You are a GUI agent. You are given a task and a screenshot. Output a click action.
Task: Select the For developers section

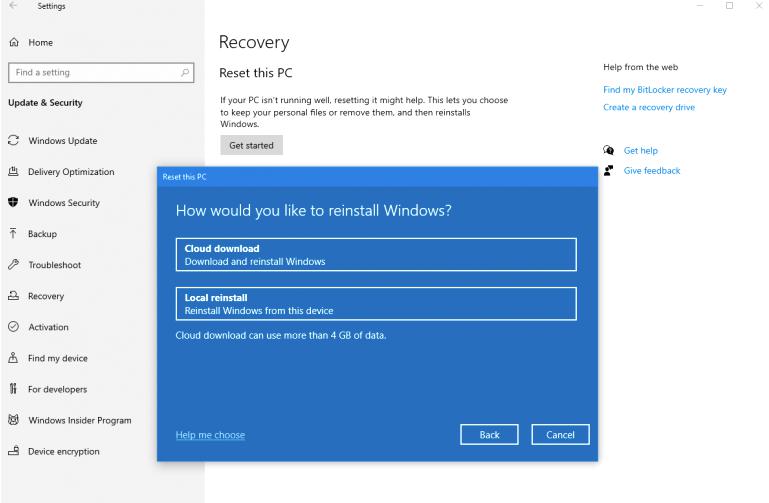[57, 389]
